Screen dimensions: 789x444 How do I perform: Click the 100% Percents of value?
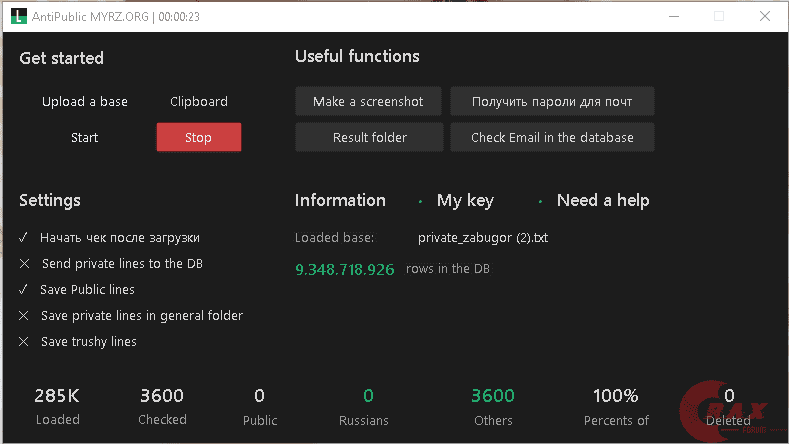coord(615,396)
